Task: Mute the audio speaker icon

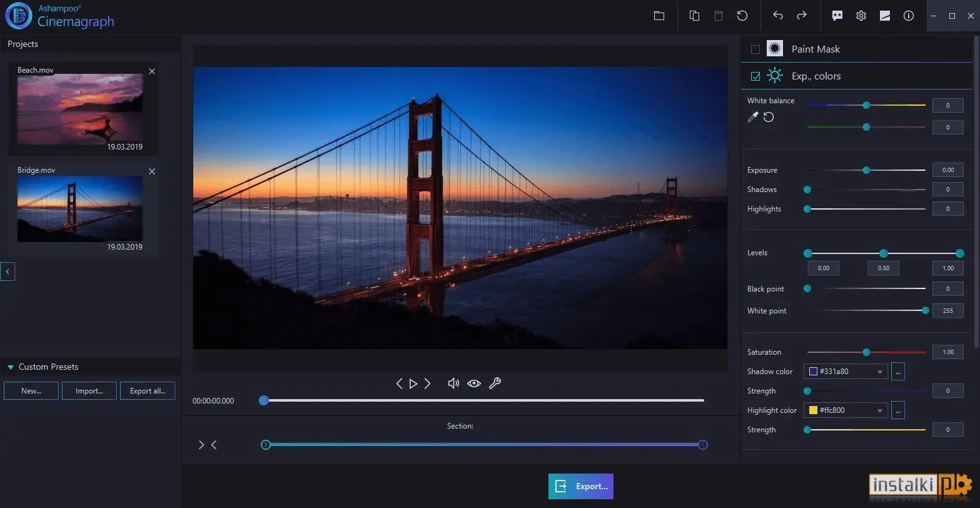Action: coord(453,384)
